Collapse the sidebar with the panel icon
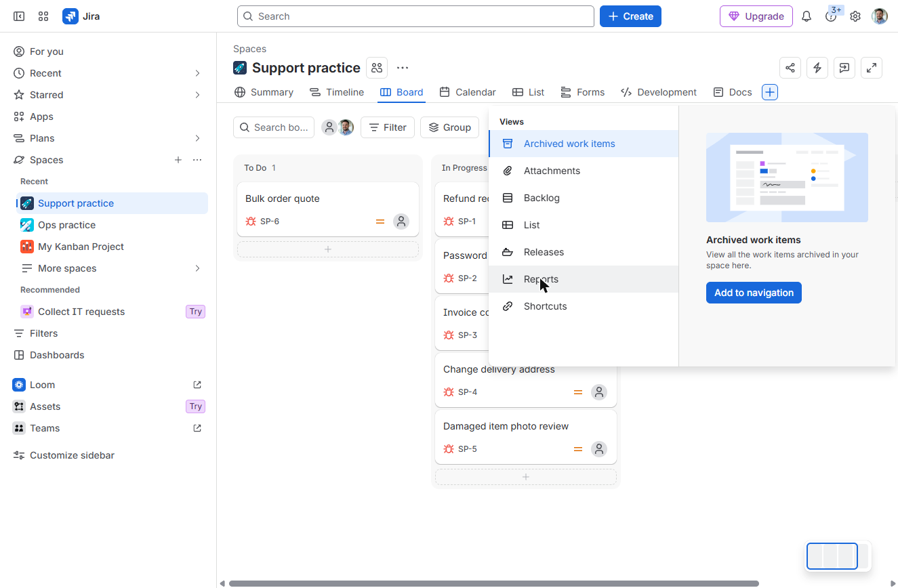The image size is (898, 588). pos(19,16)
